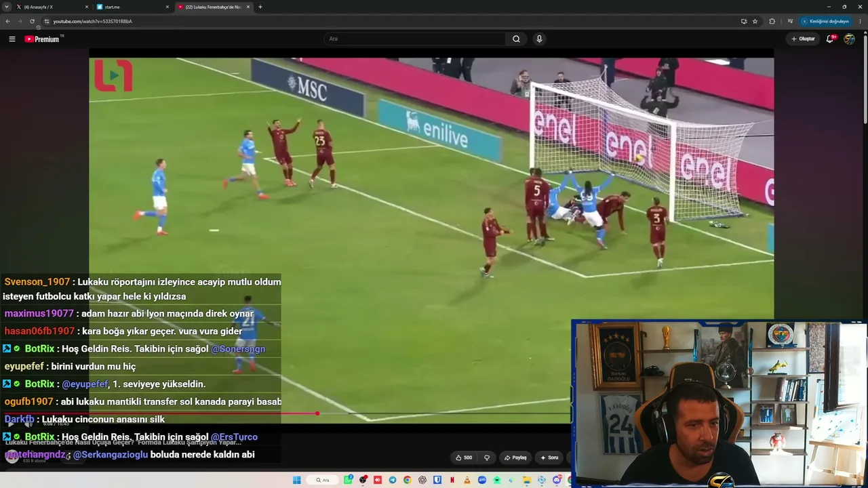Dislike the video with thumbs-down icon
This screenshot has height=488, width=868.
pyautogui.click(x=486, y=457)
